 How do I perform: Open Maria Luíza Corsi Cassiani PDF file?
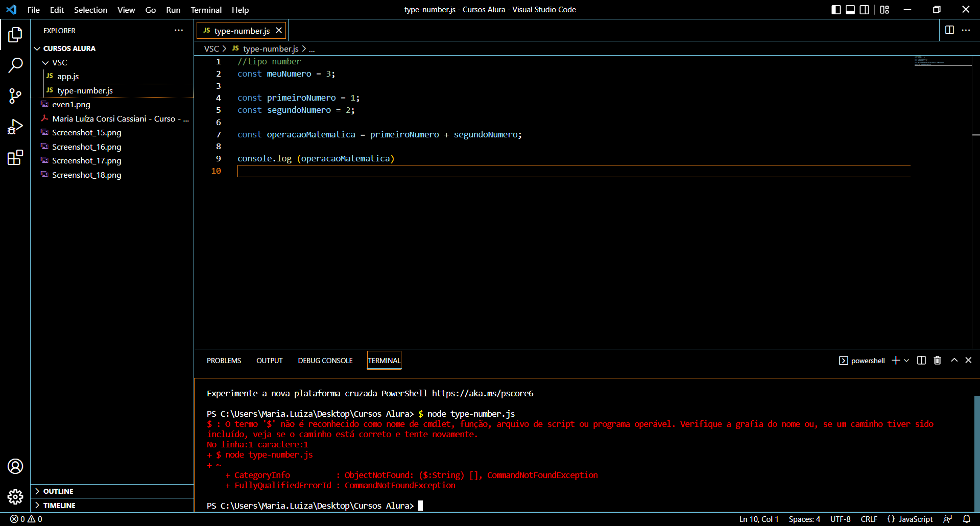[112, 118]
